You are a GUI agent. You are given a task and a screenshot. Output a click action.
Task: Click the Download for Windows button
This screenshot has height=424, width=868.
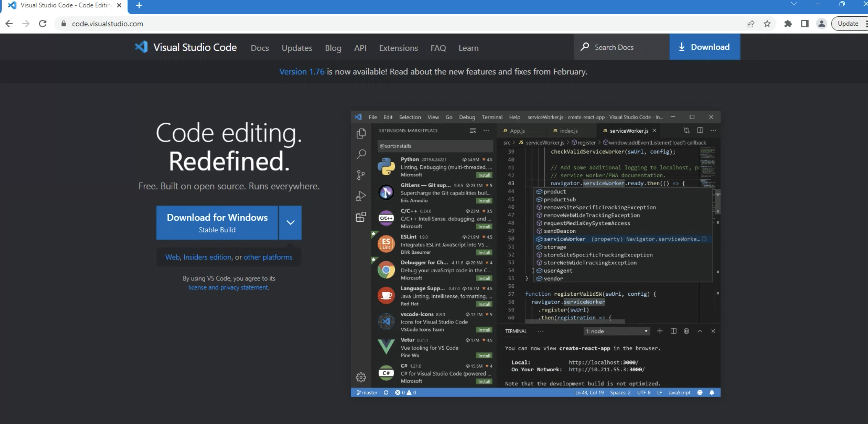(x=217, y=222)
